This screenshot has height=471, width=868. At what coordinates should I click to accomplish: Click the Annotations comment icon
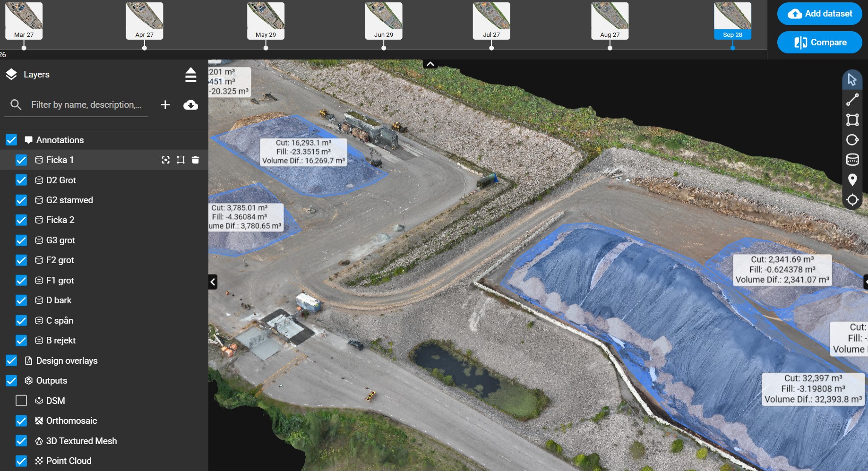coord(28,140)
